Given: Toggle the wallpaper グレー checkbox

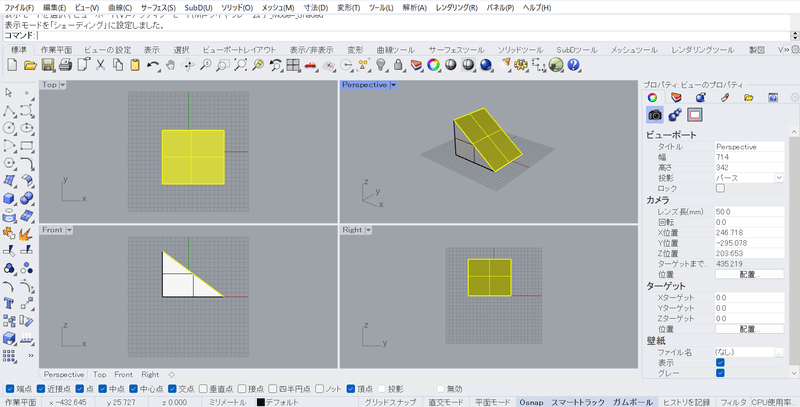Looking at the screenshot, I should 720,373.
